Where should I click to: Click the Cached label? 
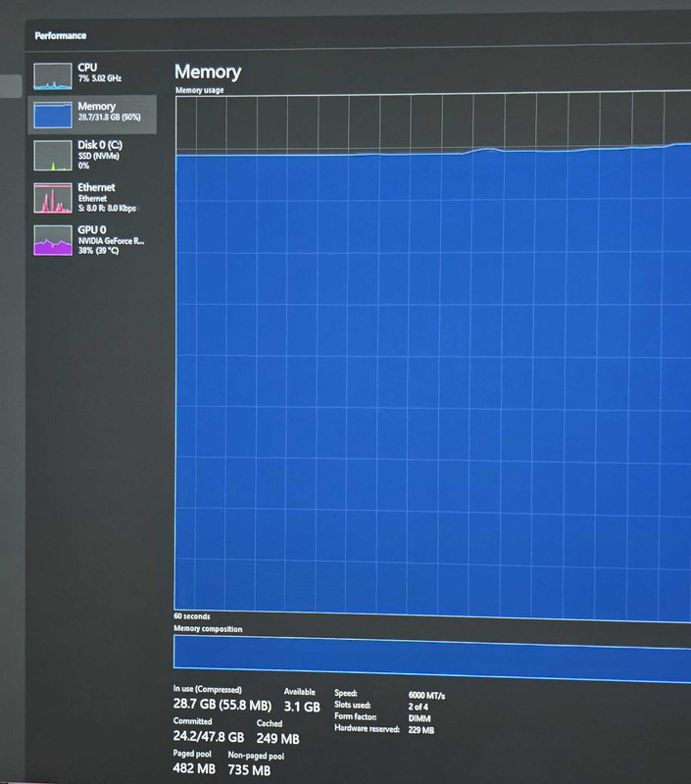point(270,723)
